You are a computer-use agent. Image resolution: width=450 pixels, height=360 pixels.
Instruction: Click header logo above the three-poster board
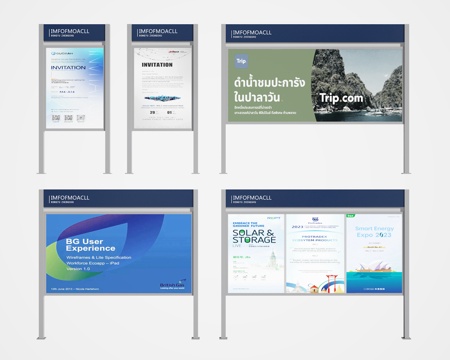tap(252, 199)
